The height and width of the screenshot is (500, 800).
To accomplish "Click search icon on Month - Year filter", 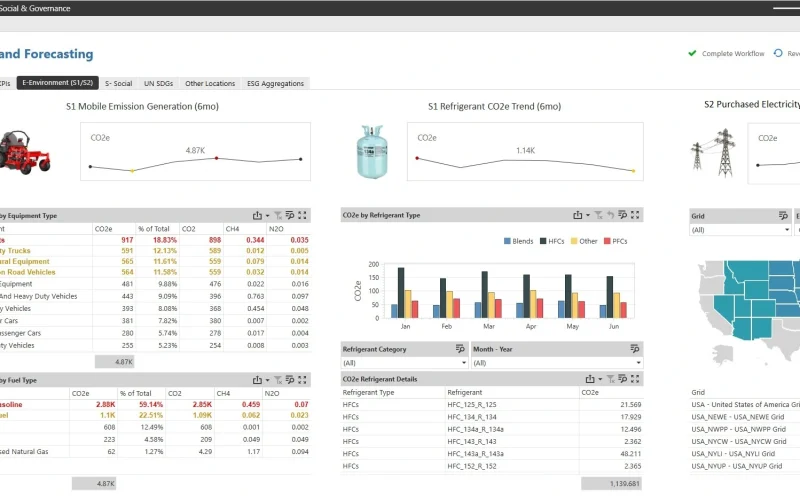I will click(x=634, y=349).
